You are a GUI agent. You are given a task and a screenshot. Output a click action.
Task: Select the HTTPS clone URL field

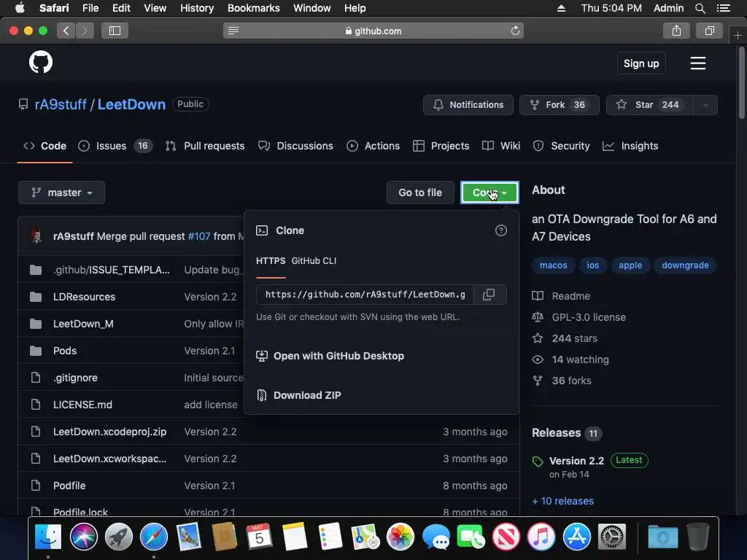coord(365,295)
